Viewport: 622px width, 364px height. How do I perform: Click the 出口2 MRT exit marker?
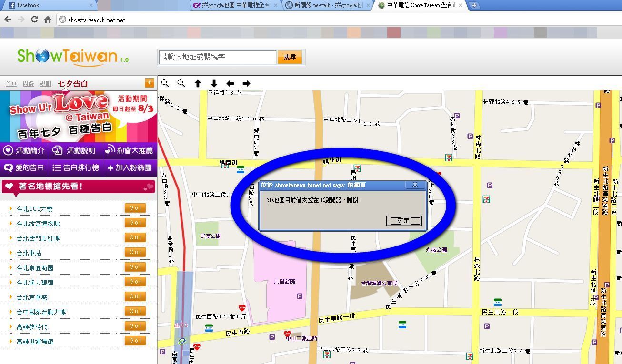point(181,325)
